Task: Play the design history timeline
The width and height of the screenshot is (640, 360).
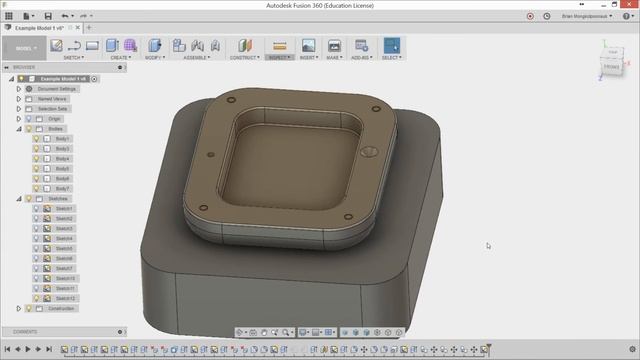Action: click(x=28, y=349)
